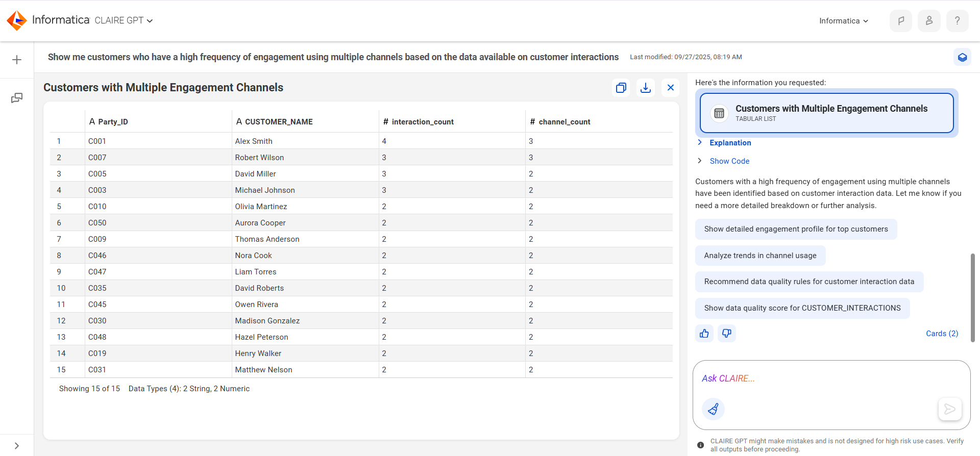Viewport: 980px width, 456px height.
Task: Select Show detailed engagement profile for top customers
Action: point(796,229)
